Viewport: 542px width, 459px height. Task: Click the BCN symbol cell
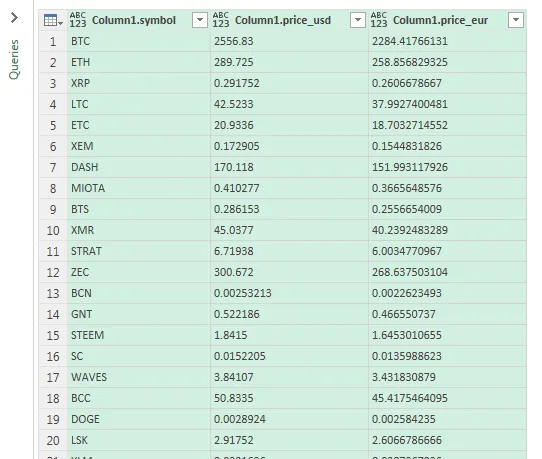[139, 293]
